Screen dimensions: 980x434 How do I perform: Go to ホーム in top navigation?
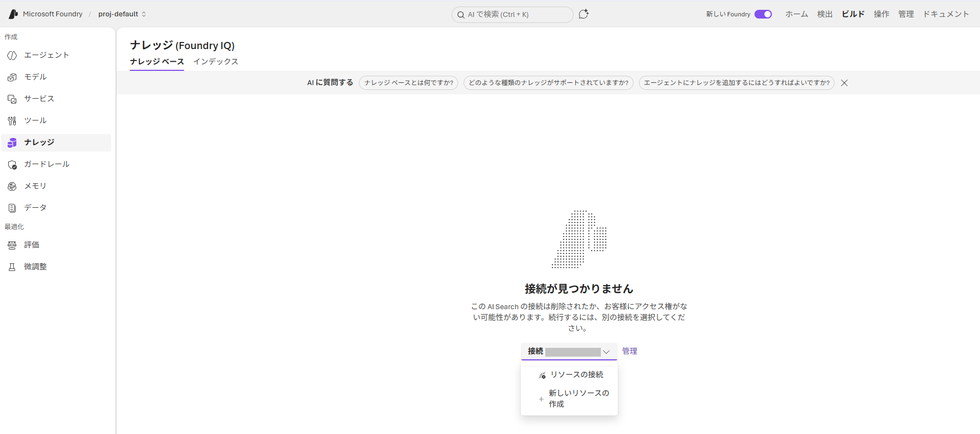(x=796, y=14)
